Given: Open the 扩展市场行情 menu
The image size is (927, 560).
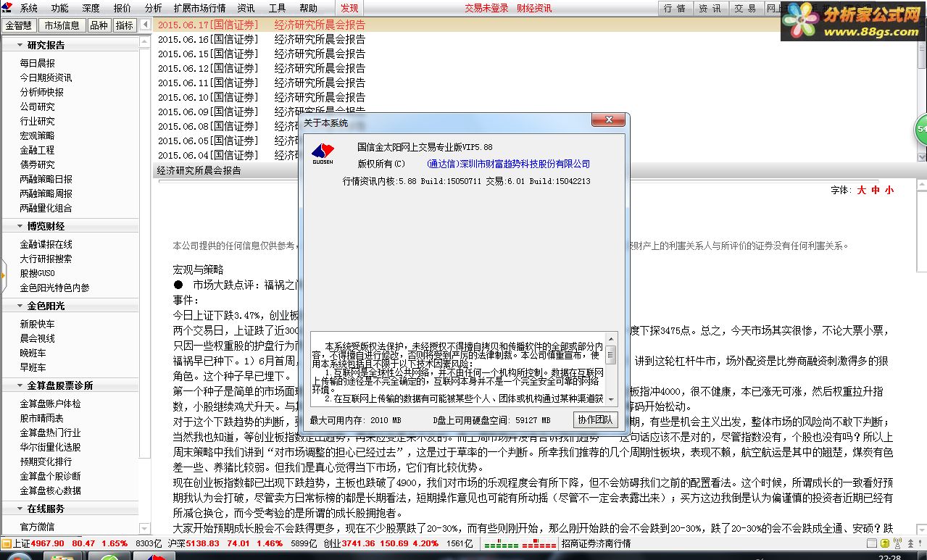Looking at the screenshot, I should pos(199,8).
